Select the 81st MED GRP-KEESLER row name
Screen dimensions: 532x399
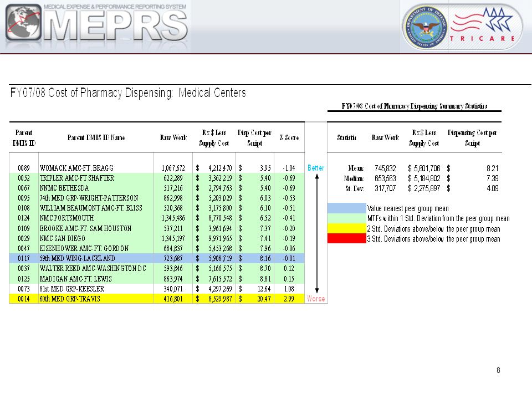[x=72, y=289]
